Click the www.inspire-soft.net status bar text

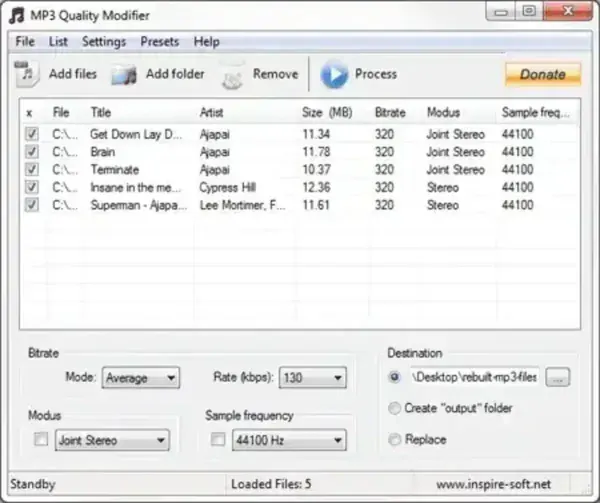pyautogui.click(x=493, y=484)
